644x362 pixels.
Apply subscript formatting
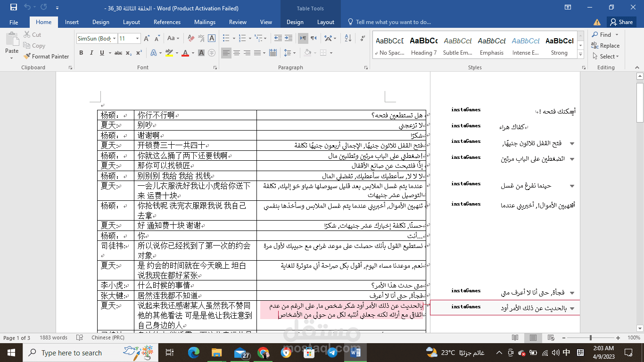pyautogui.click(x=129, y=53)
